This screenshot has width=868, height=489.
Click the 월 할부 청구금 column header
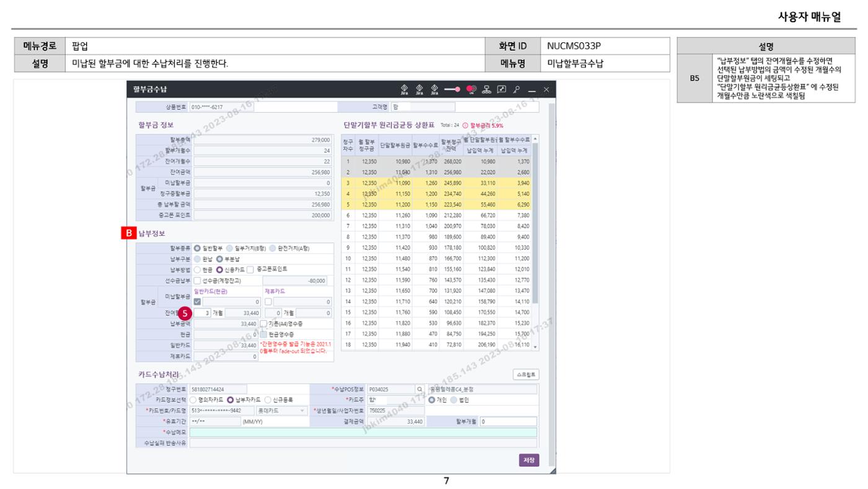click(367, 145)
